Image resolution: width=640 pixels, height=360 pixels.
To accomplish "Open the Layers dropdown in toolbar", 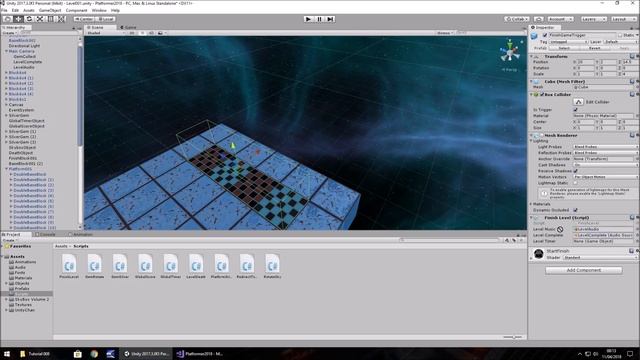I will 593,19.
